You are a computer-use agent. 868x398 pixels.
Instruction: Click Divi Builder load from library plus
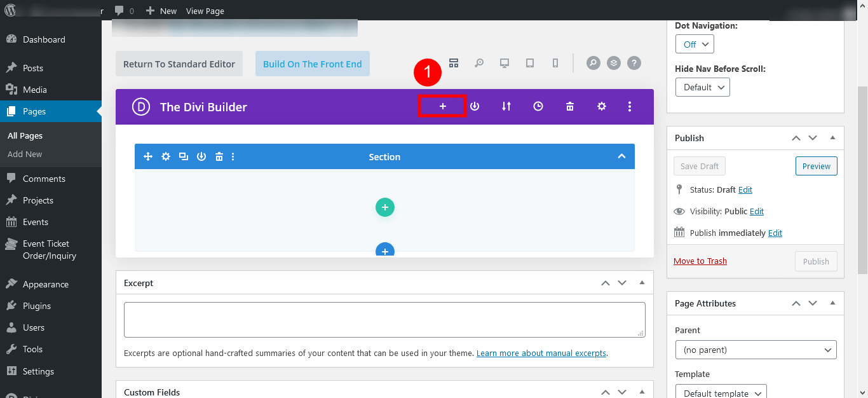(443, 106)
